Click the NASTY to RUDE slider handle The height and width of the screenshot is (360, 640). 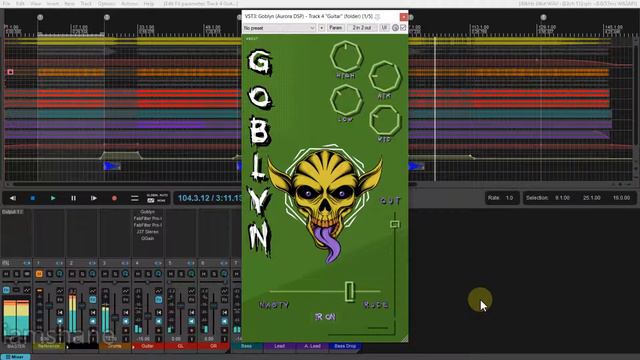tap(350, 291)
